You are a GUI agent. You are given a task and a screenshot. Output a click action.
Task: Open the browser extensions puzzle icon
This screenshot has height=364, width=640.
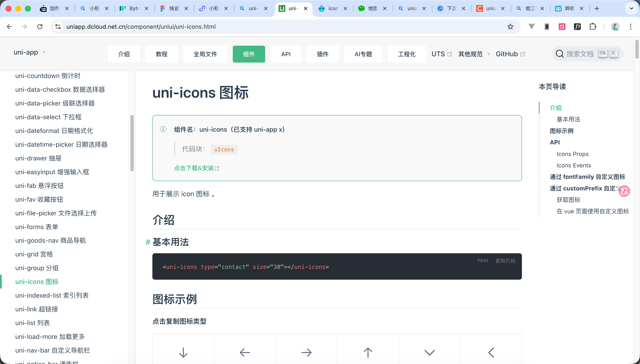(593, 26)
